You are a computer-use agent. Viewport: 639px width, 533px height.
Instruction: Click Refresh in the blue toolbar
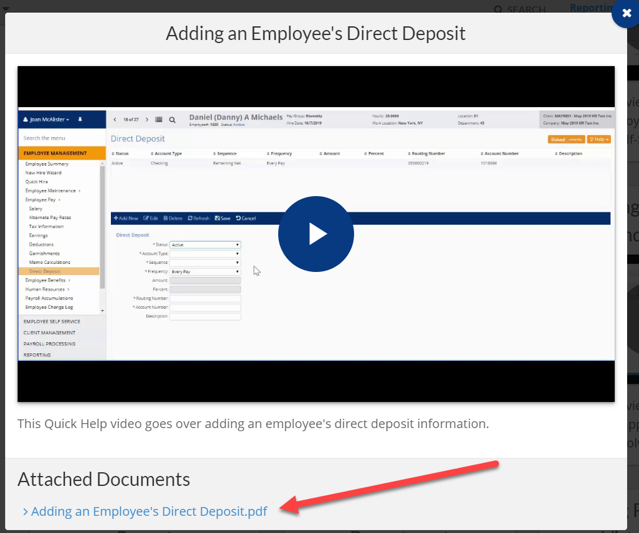tap(197, 218)
